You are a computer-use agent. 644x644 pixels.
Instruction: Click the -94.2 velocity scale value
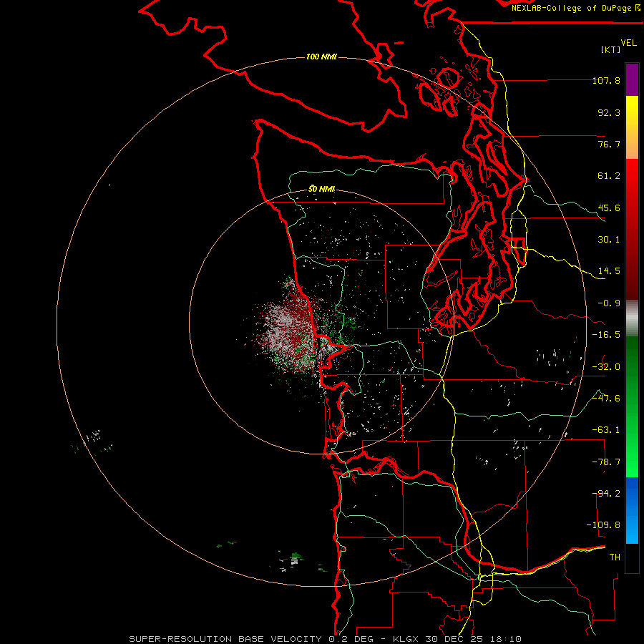606,494
